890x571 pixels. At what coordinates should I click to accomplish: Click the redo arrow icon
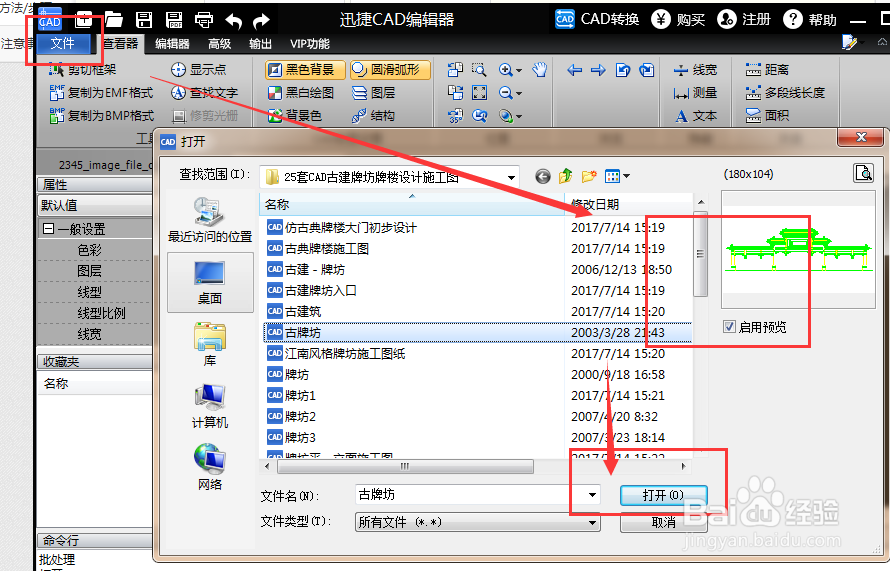[261, 21]
